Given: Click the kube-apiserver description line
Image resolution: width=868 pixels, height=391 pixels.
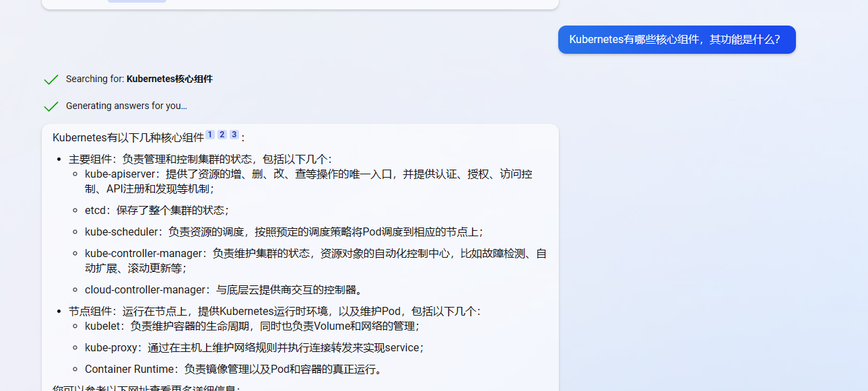Looking at the screenshot, I should [x=308, y=174].
